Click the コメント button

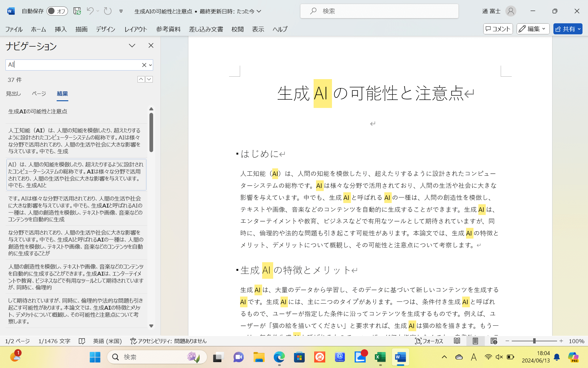tap(498, 29)
